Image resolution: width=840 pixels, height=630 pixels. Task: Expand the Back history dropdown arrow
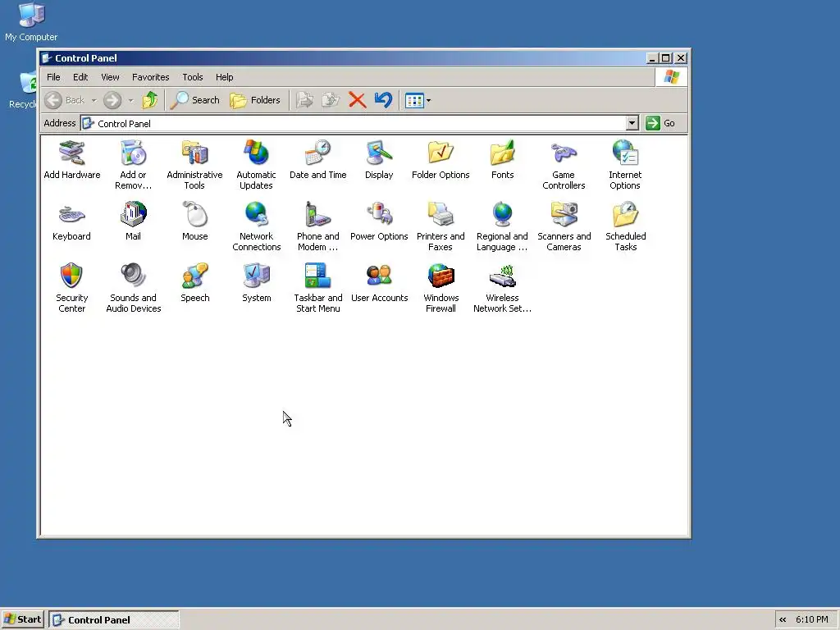pyautogui.click(x=94, y=100)
